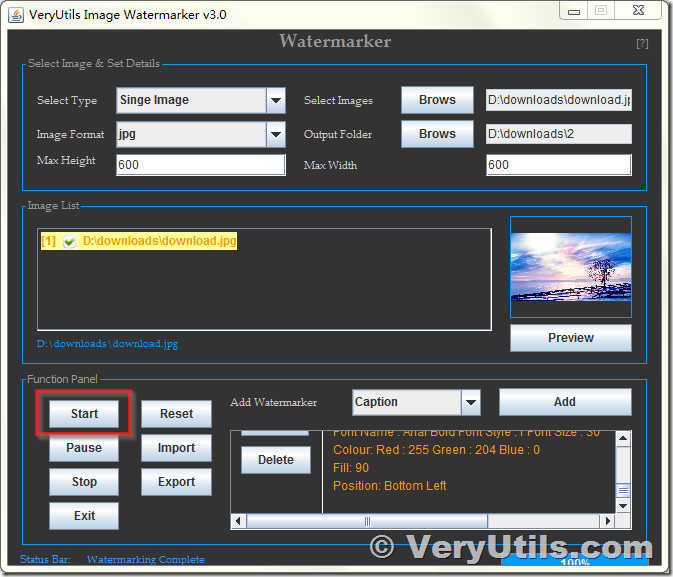Toggle the checkbox for download.jpg list entry
Screen dimensions: 673x577
[69, 241]
